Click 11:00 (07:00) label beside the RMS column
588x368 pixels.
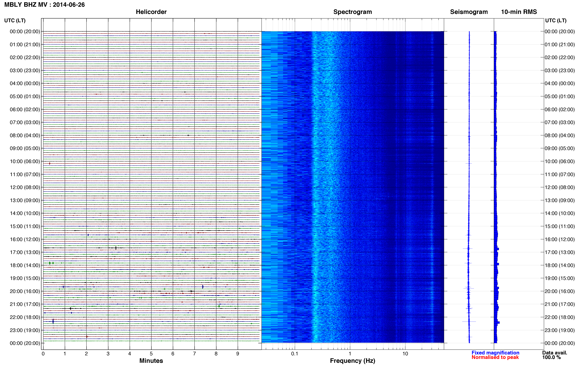(x=560, y=174)
